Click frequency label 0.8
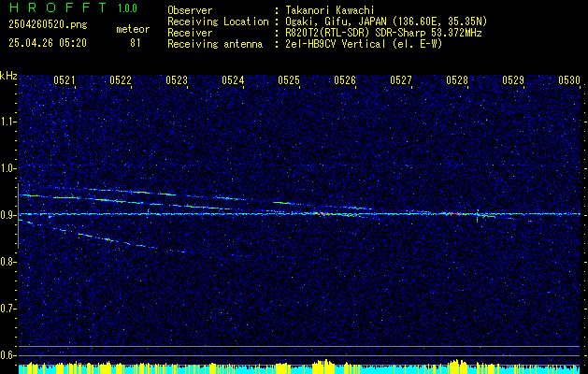The image size is (588, 374). click(x=7, y=262)
